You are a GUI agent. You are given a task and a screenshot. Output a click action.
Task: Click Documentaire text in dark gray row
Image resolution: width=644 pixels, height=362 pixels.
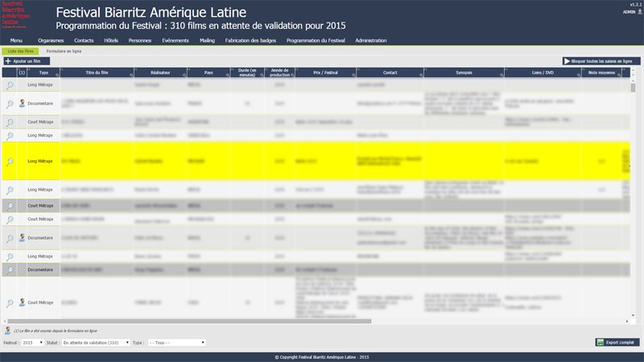point(40,269)
